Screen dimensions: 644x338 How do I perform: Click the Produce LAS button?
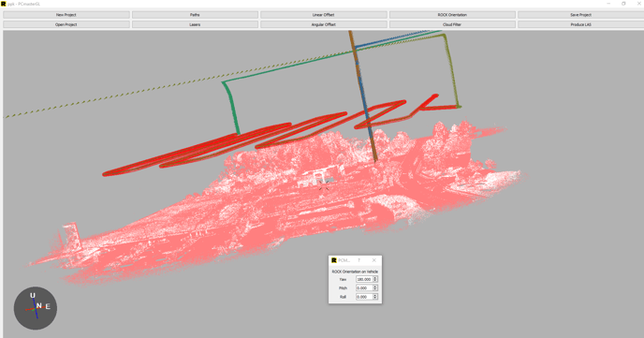[x=580, y=24]
